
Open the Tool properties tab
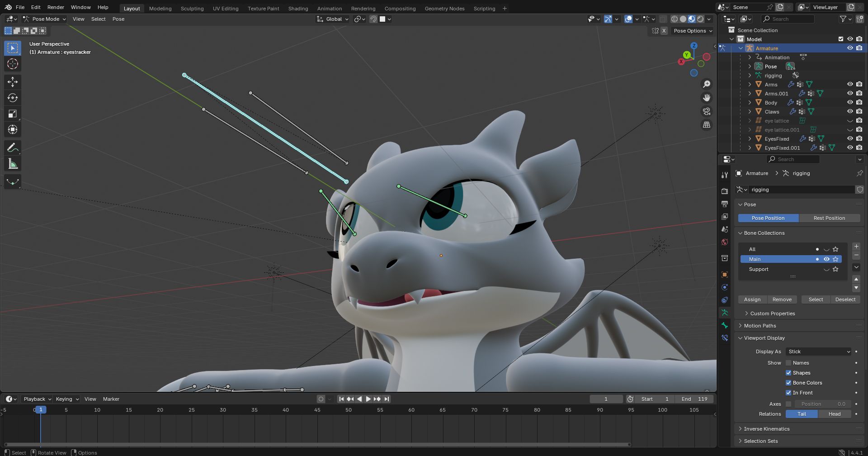(725, 175)
